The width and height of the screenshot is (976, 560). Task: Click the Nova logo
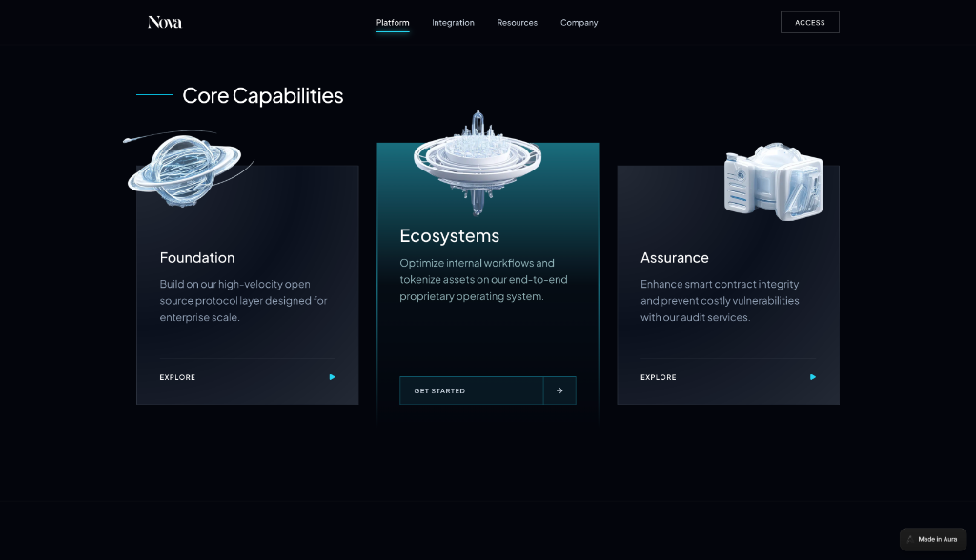162,21
